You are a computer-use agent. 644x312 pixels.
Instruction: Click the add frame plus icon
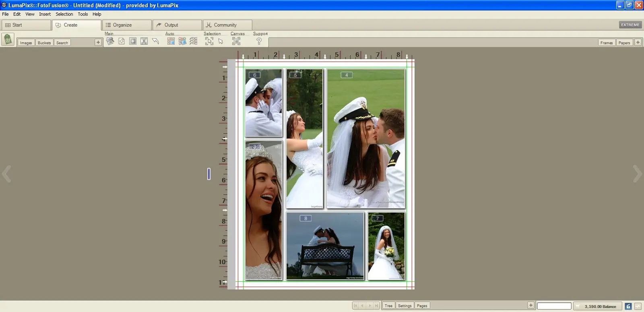[133, 41]
